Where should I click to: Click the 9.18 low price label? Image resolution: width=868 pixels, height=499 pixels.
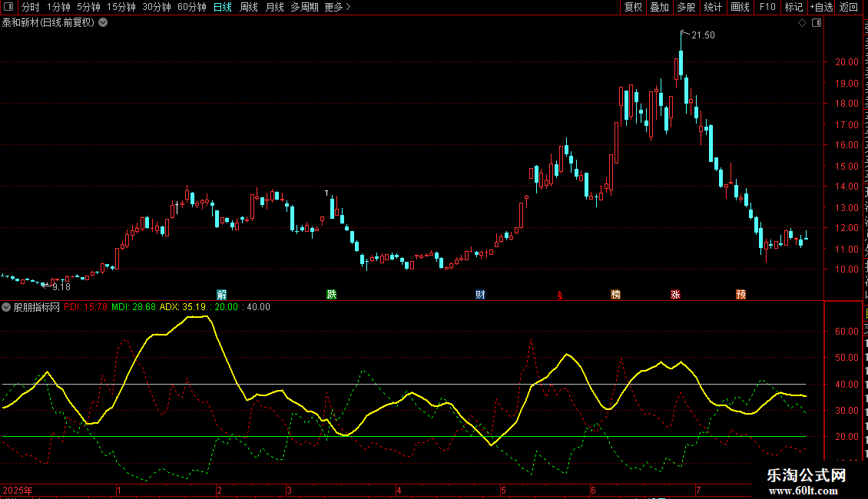click(x=61, y=286)
